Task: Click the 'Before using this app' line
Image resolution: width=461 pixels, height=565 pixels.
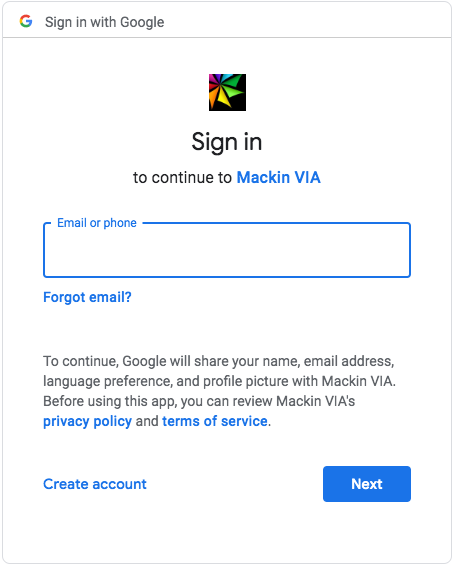Action: coord(199,401)
